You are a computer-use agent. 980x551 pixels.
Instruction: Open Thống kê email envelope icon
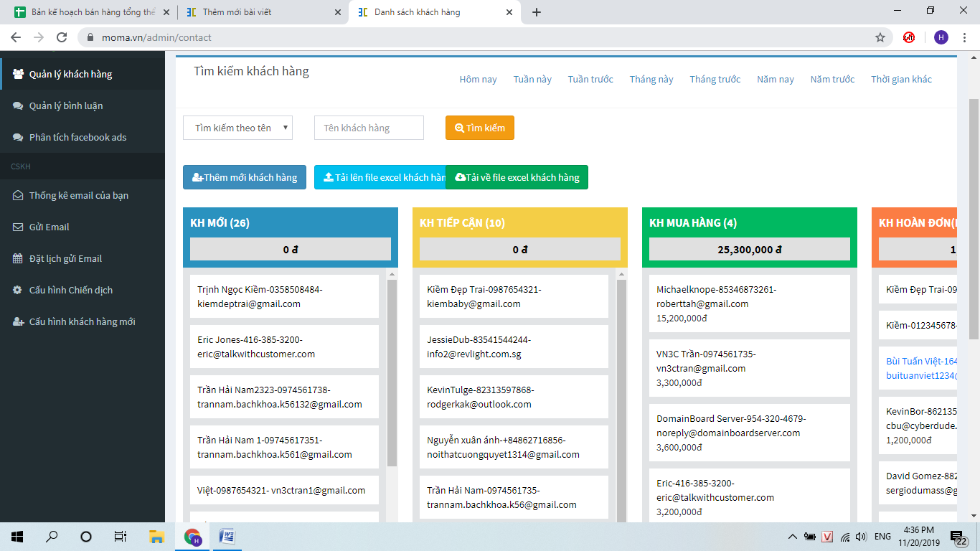18,195
